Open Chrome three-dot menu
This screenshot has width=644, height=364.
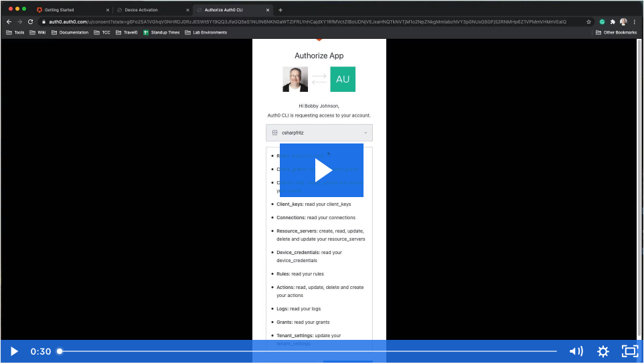[x=635, y=22]
